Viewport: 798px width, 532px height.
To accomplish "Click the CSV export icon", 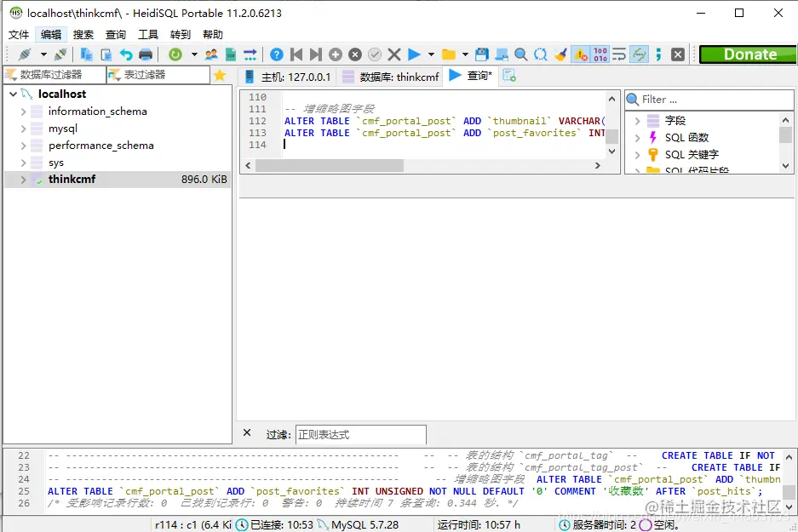I will [231, 54].
